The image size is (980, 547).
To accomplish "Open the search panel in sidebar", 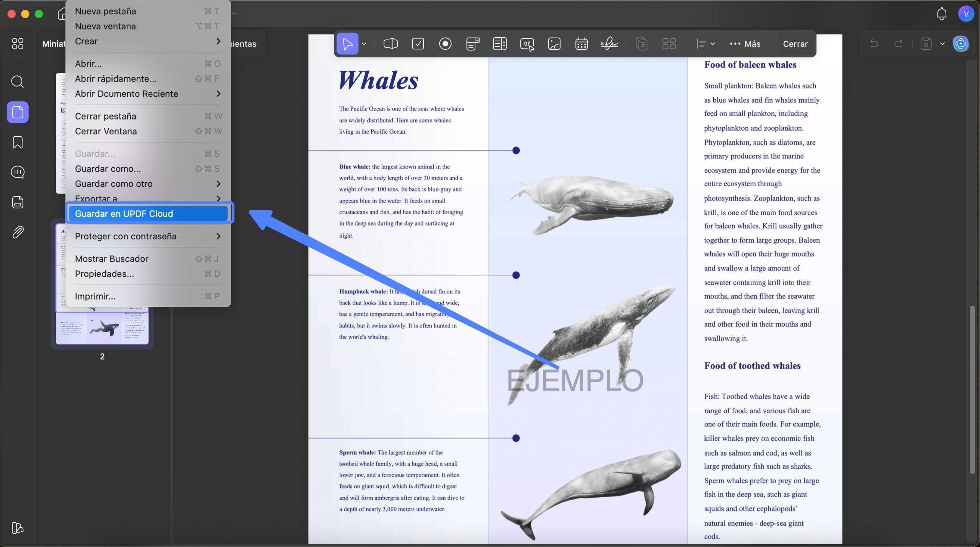I will [18, 82].
